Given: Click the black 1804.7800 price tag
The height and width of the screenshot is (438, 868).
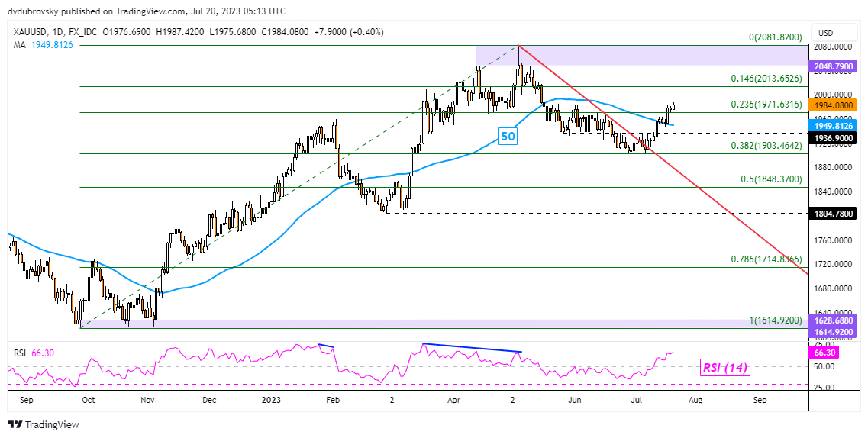Looking at the screenshot, I should pos(834,213).
